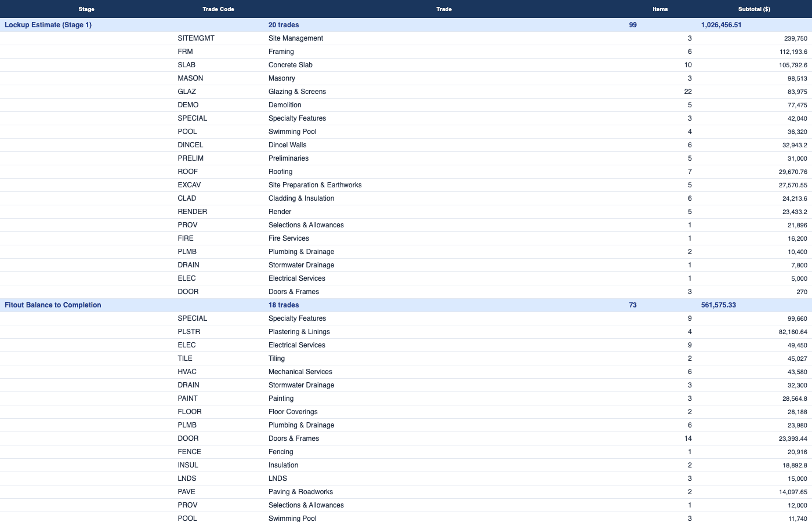This screenshot has height=522, width=812.
Task: Click the Subtotal ($) column header
Action: (754, 9)
